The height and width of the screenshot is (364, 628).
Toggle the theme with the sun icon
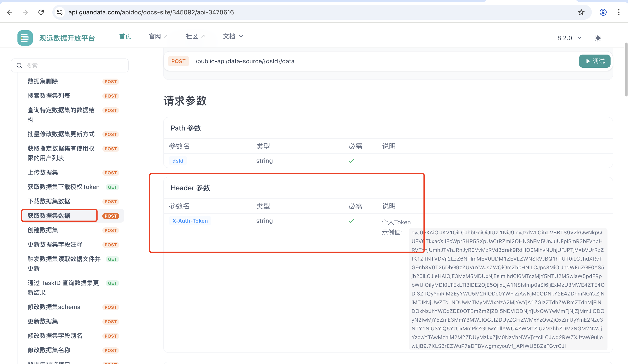click(598, 38)
